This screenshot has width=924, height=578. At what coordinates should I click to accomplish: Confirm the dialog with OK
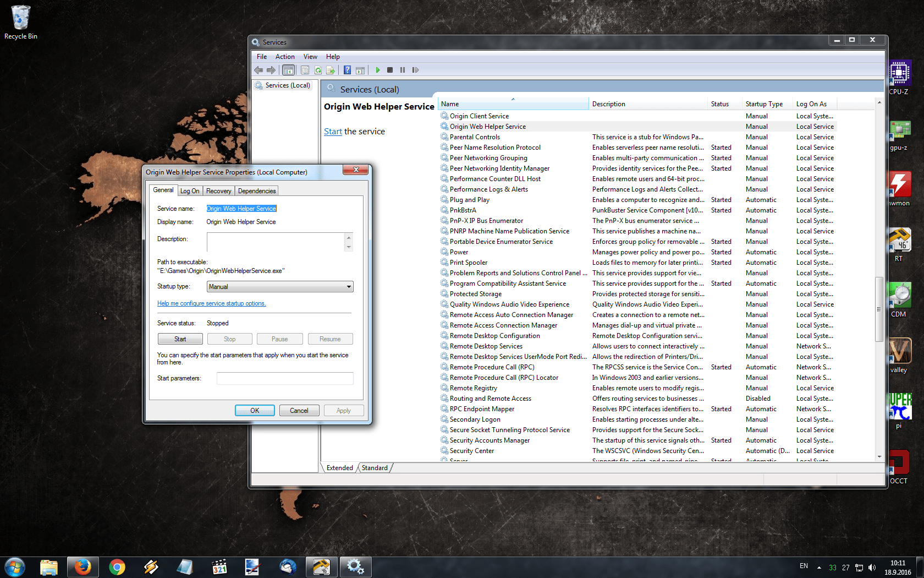point(255,411)
